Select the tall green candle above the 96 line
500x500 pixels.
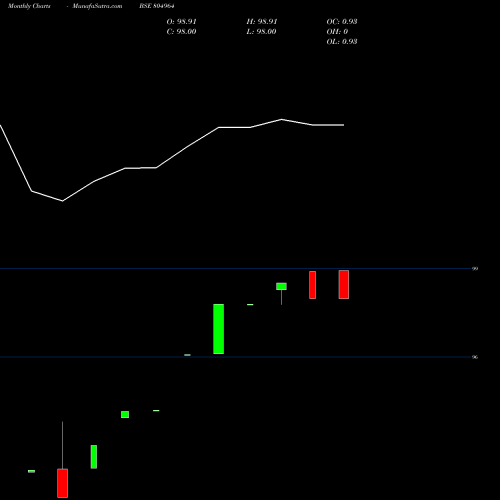219,329
